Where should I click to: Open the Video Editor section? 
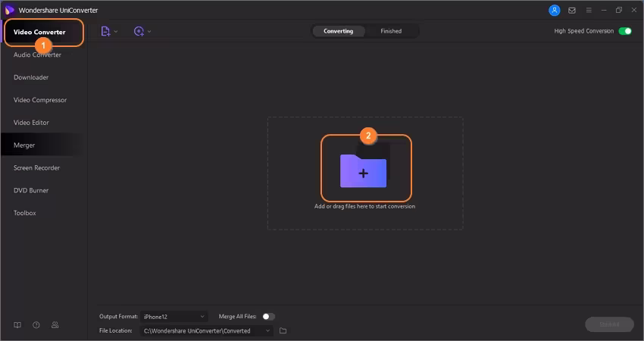click(x=31, y=123)
